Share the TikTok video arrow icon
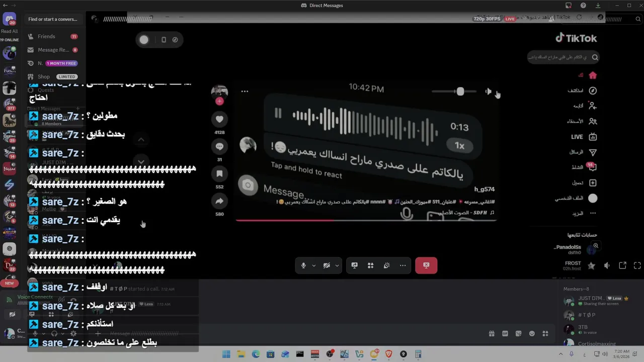Image resolution: width=644 pixels, height=362 pixels. coord(219,201)
